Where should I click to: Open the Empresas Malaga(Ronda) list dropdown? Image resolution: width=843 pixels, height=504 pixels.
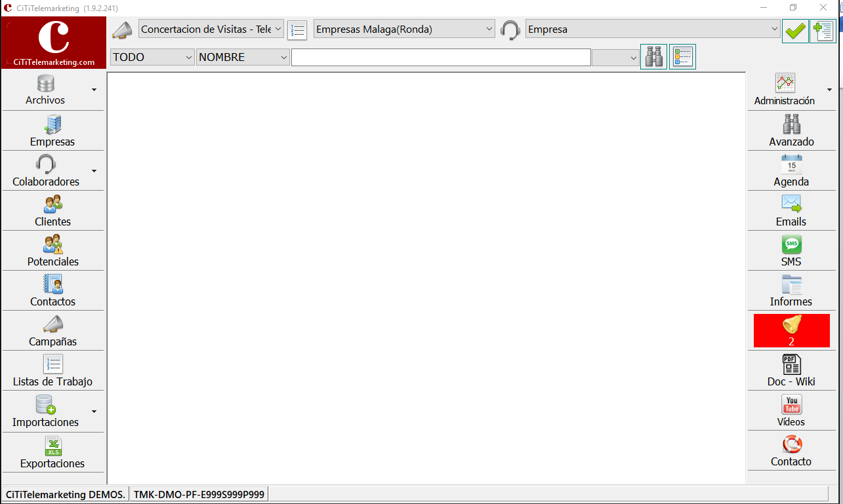(x=404, y=29)
